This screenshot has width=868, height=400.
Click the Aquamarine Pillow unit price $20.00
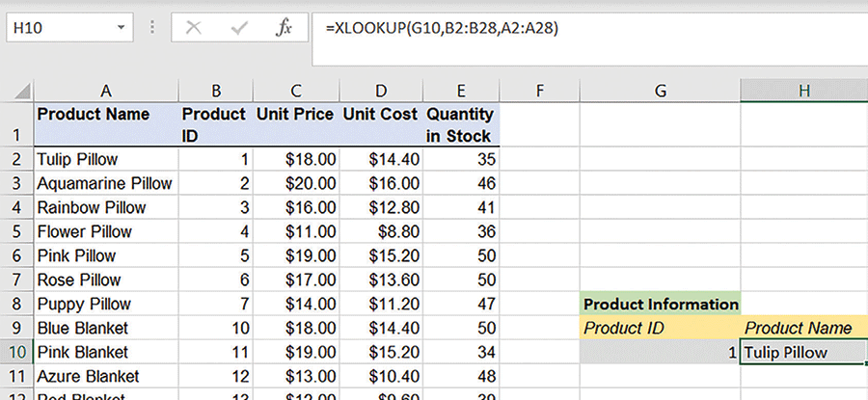click(x=296, y=183)
